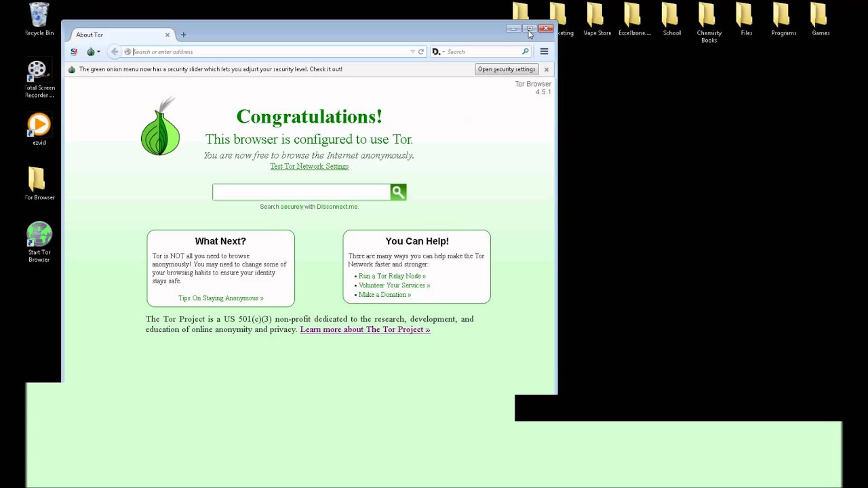868x488 pixels.
Task: Click the You Can Help! heading
Action: (417, 241)
